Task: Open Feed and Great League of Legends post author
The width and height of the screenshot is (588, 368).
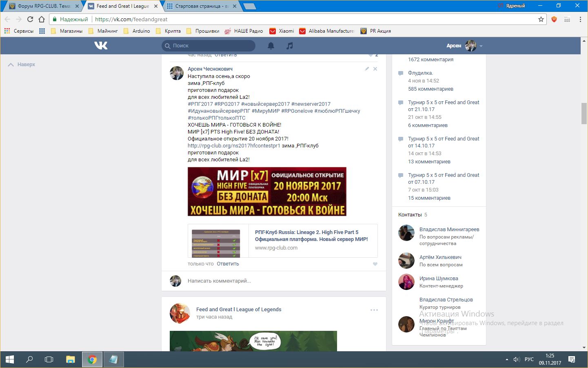Action: coord(239,310)
